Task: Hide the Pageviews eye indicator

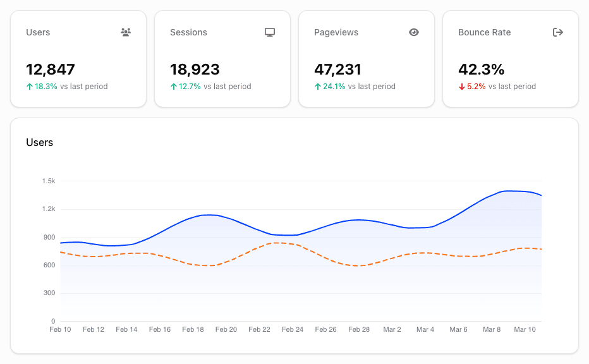Action: 413,32
